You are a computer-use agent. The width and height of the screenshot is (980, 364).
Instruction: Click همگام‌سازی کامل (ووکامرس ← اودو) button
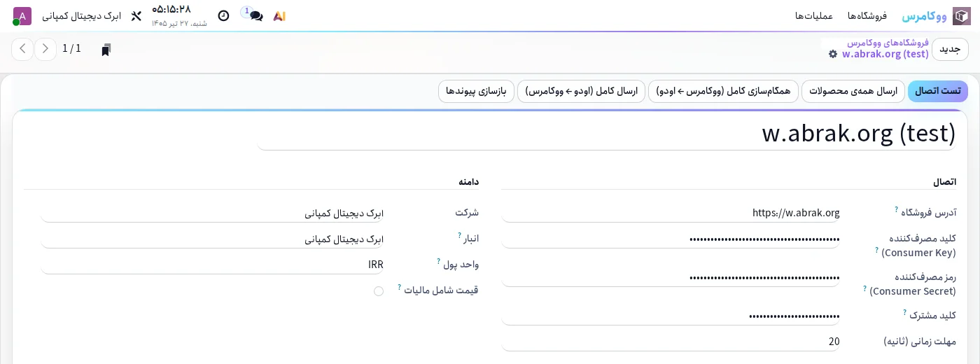click(x=723, y=91)
